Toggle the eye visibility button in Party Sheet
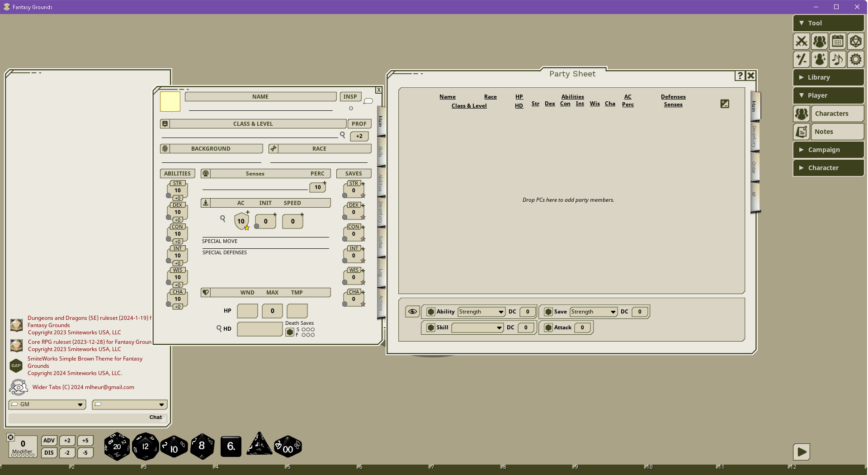This screenshot has width=868, height=475. (412, 311)
